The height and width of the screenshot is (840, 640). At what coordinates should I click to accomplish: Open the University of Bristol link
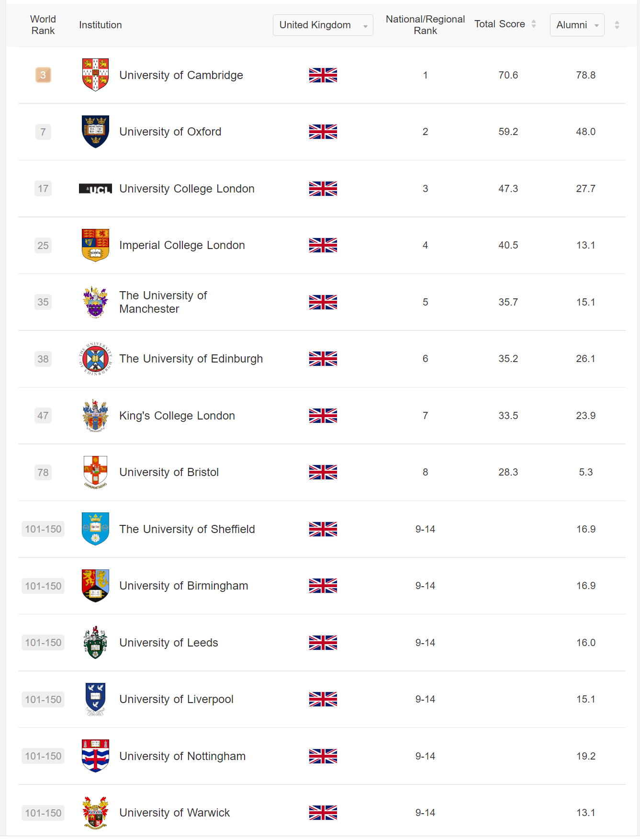coord(169,472)
